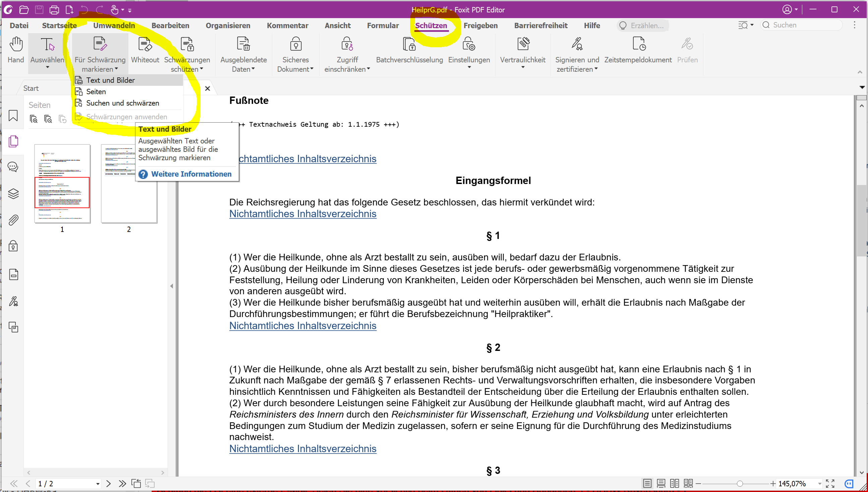Adjust the zoom slider handle
Image resolution: width=868 pixels, height=492 pixels.
740,484
